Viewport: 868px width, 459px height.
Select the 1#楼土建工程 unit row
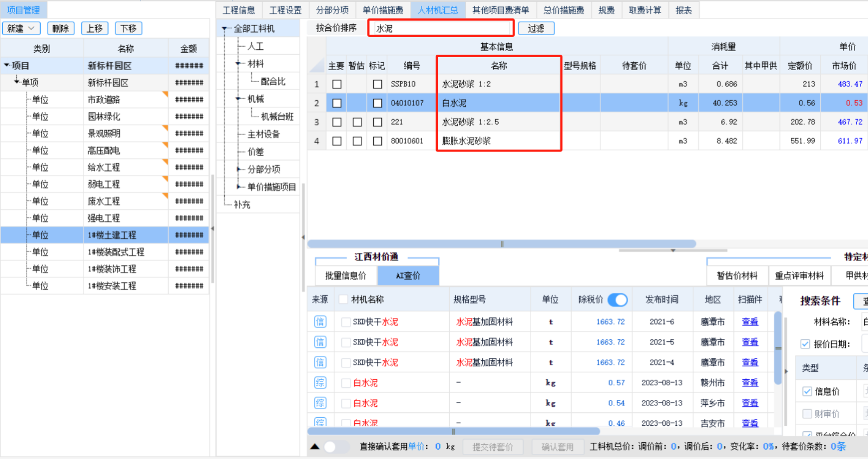[x=105, y=235]
